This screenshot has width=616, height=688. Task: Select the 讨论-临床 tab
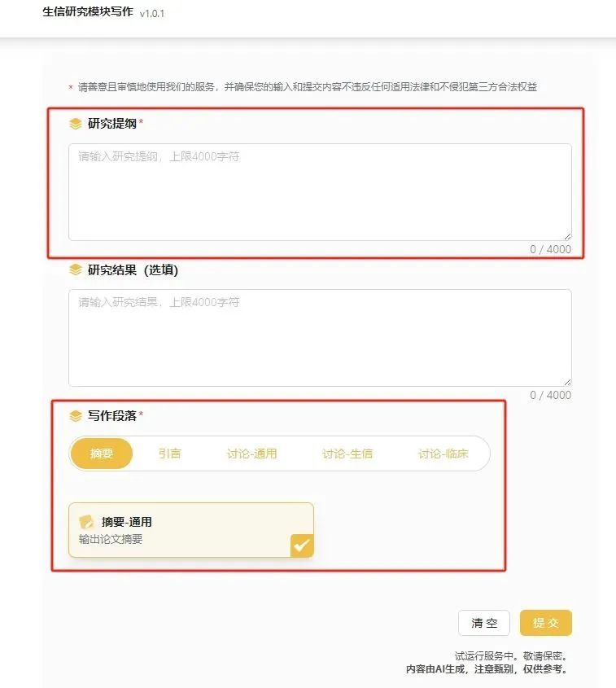point(443,454)
